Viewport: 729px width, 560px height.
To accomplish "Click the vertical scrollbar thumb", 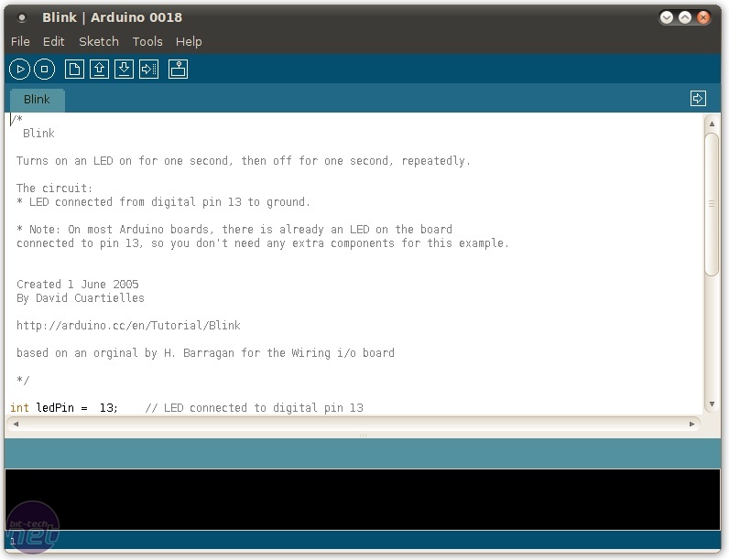I will tap(712, 204).
